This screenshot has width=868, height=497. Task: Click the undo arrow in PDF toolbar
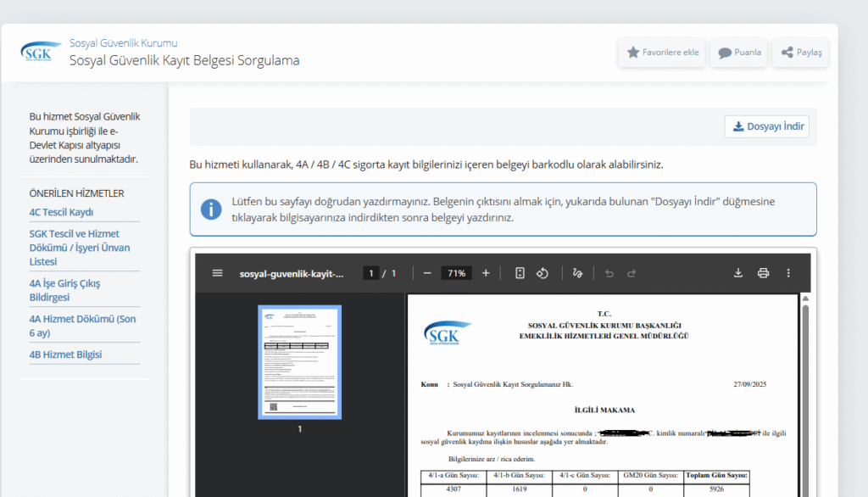click(x=609, y=273)
